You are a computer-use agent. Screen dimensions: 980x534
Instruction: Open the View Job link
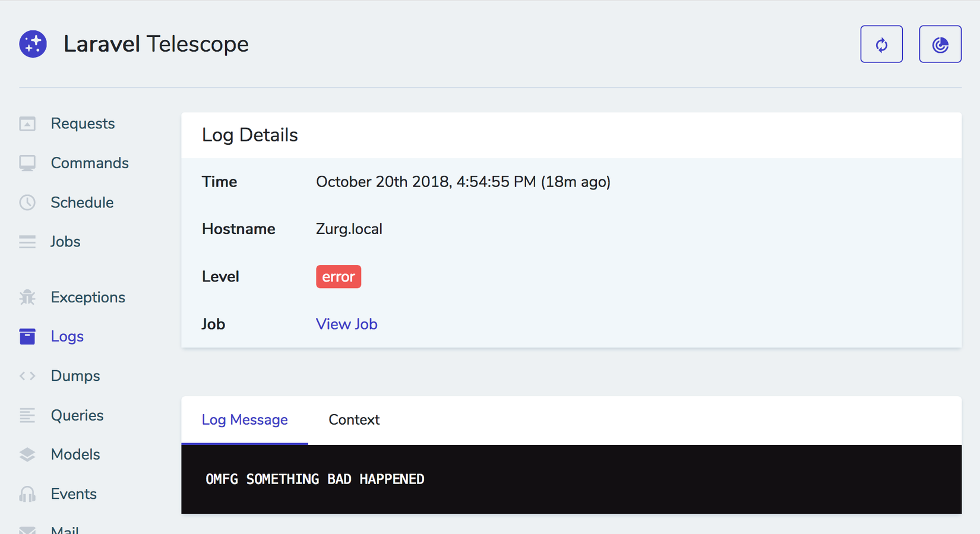coord(346,324)
